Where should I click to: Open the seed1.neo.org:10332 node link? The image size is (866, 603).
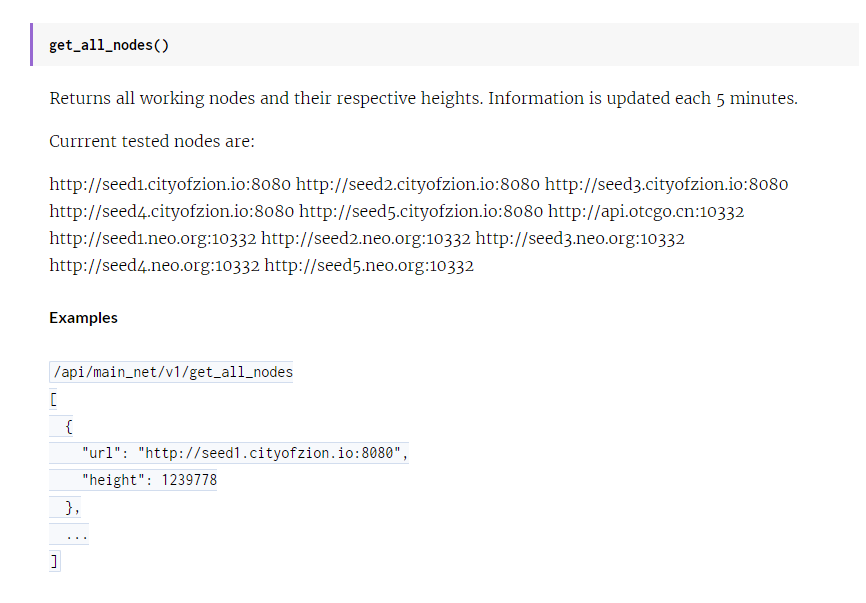(x=153, y=239)
